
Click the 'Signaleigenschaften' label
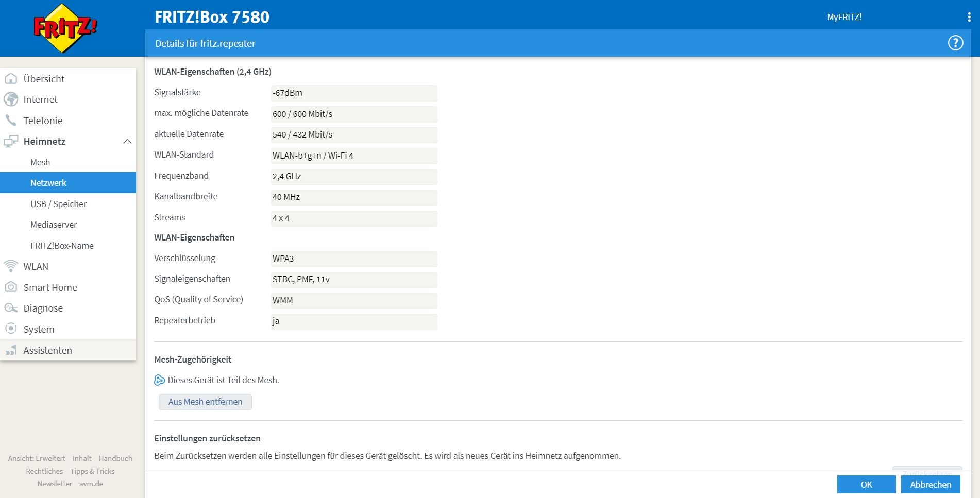(x=192, y=279)
